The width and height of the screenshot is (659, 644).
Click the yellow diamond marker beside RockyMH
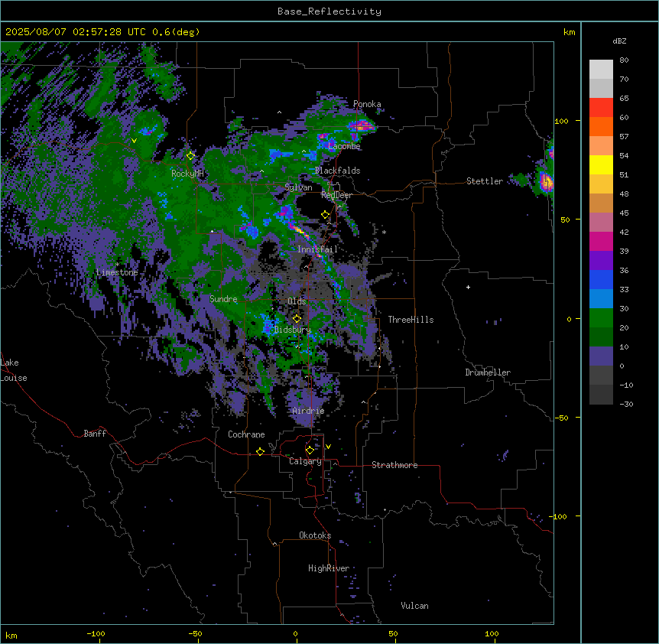coord(190,156)
